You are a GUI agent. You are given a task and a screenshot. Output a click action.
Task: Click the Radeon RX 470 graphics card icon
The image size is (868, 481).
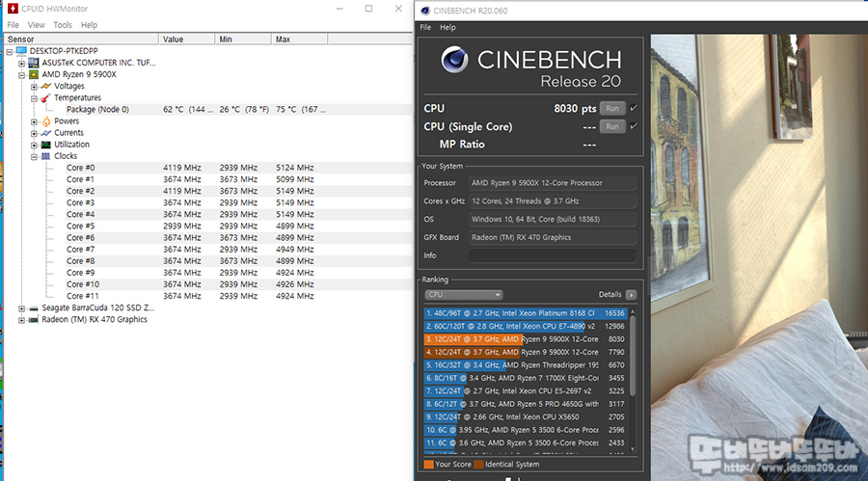33,319
